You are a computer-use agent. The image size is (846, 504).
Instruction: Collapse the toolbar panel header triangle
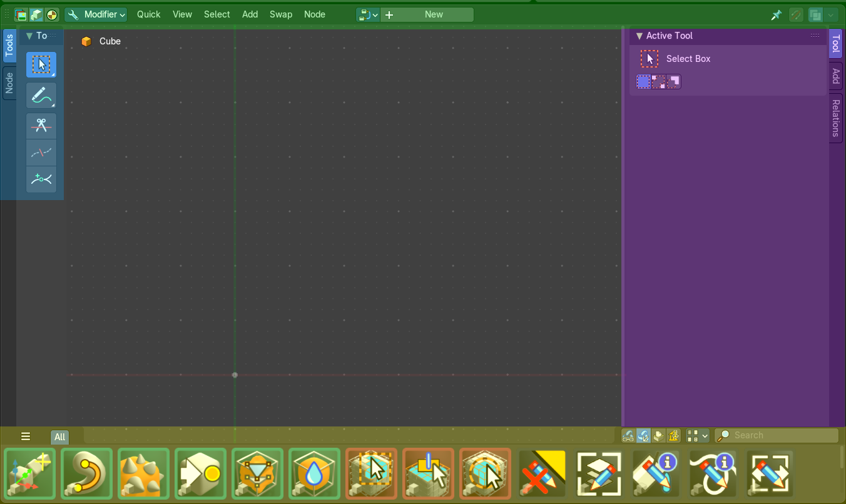coord(29,36)
